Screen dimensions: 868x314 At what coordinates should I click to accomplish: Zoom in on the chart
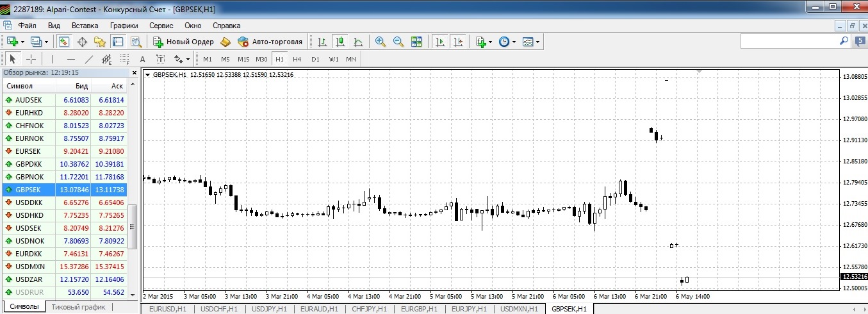pos(381,42)
